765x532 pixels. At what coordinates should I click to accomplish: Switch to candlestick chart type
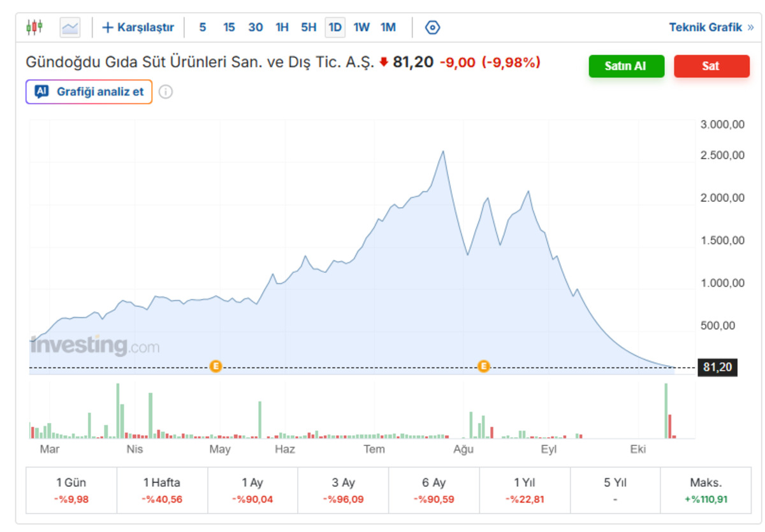(34, 27)
